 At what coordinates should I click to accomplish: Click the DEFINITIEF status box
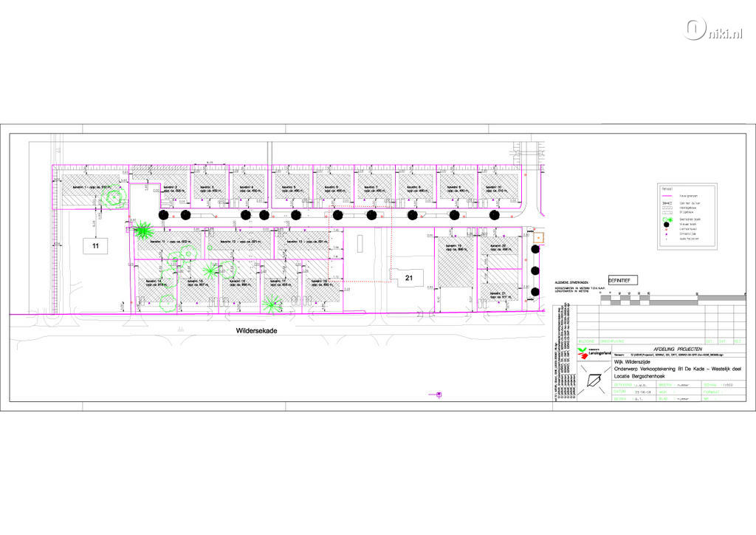coord(622,280)
